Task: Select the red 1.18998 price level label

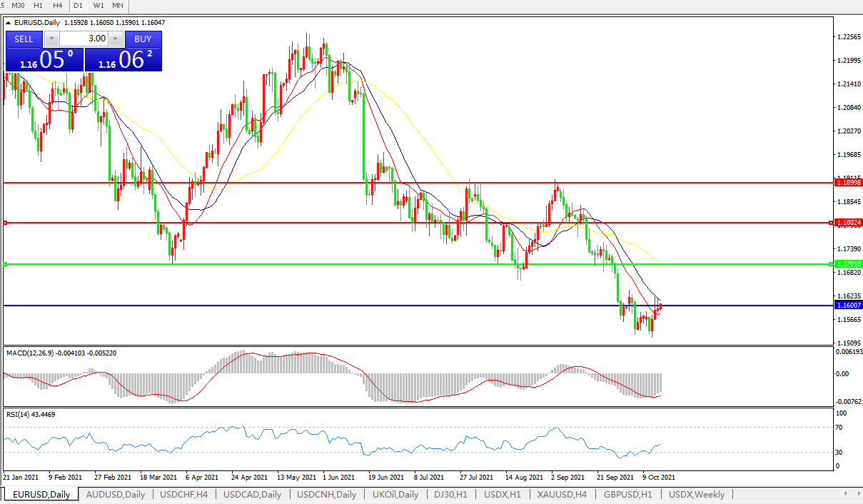Action: click(849, 183)
